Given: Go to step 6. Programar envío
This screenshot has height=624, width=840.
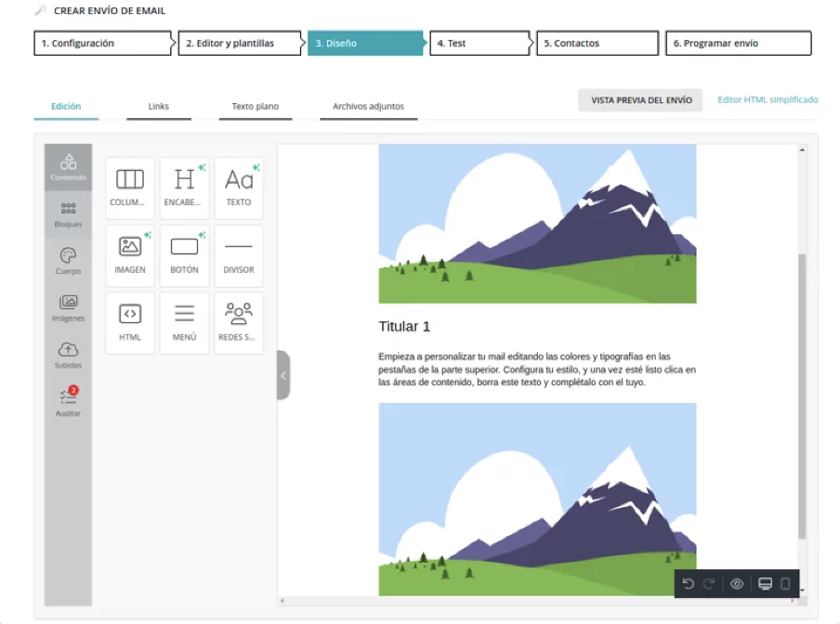Looking at the screenshot, I should 738,43.
